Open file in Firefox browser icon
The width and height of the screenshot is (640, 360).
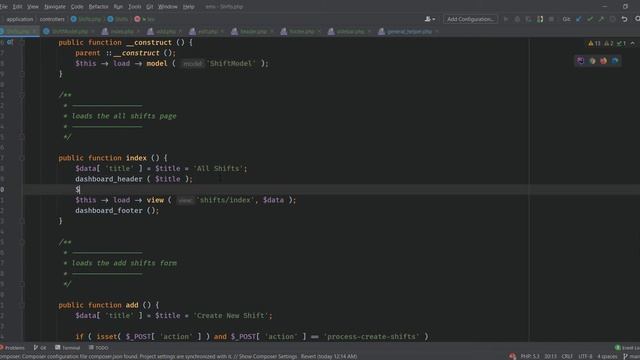(603, 61)
